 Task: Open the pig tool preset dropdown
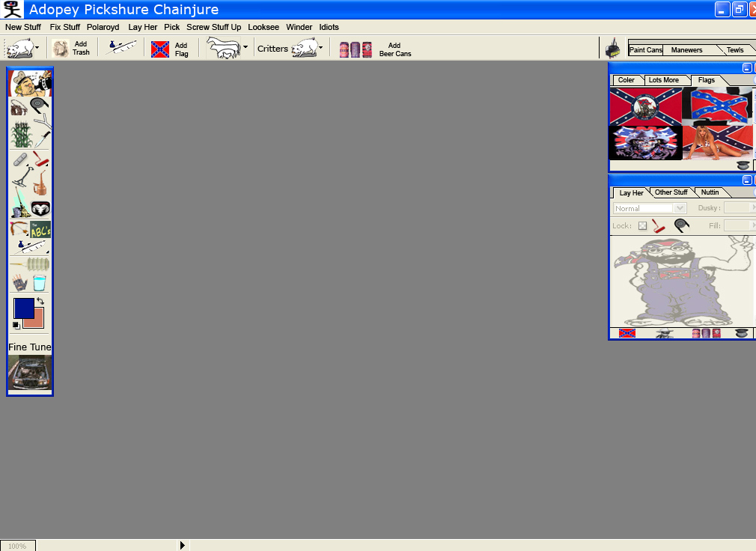tap(37, 47)
